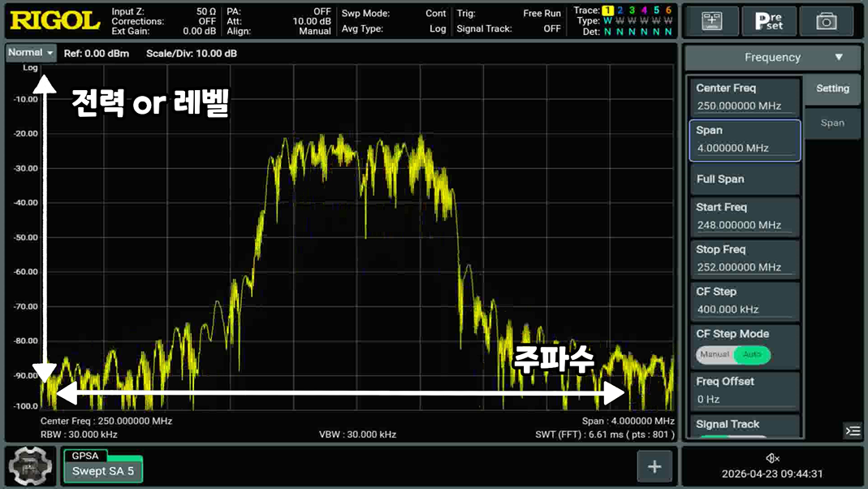Edit the Stop Freq field

click(745, 258)
